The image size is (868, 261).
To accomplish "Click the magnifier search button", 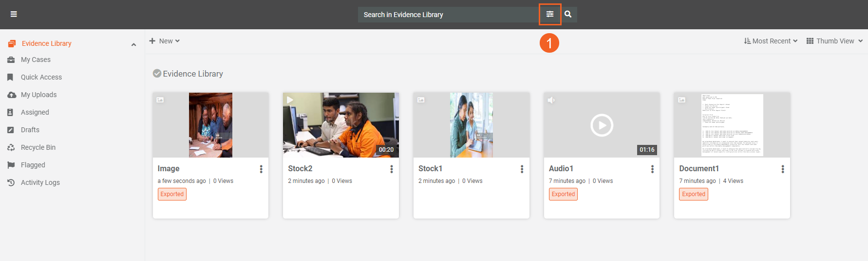I will pyautogui.click(x=568, y=14).
